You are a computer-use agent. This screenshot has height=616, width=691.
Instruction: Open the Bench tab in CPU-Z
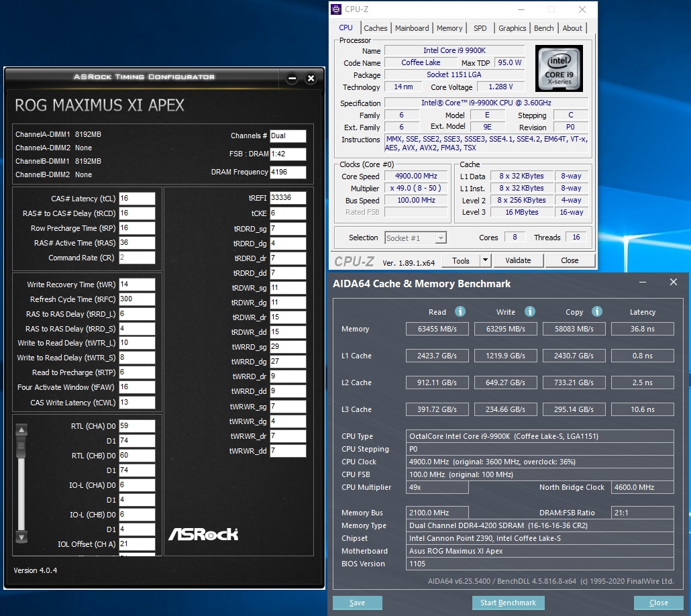[544, 28]
